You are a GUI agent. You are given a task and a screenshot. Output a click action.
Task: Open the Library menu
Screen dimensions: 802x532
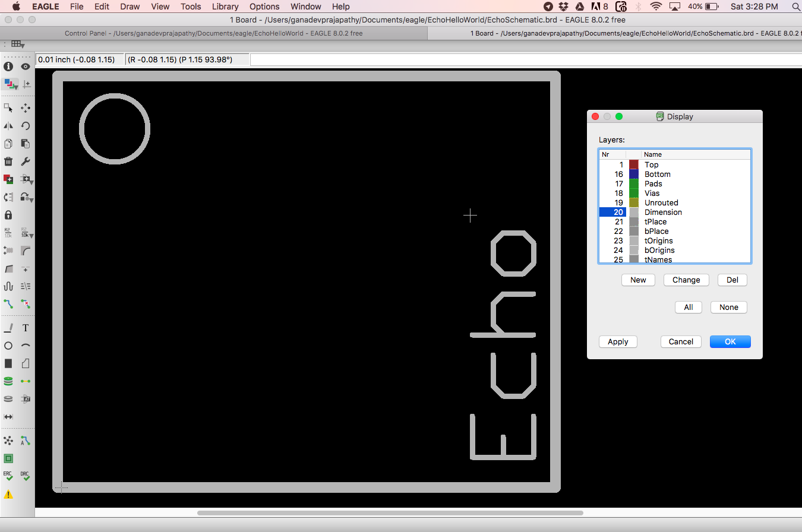225,7
